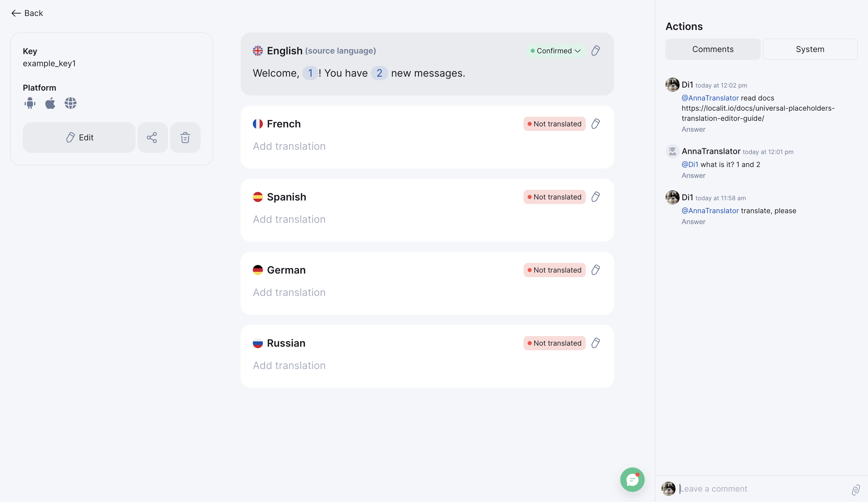Click the pencil icon for German translation

pos(595,270)
